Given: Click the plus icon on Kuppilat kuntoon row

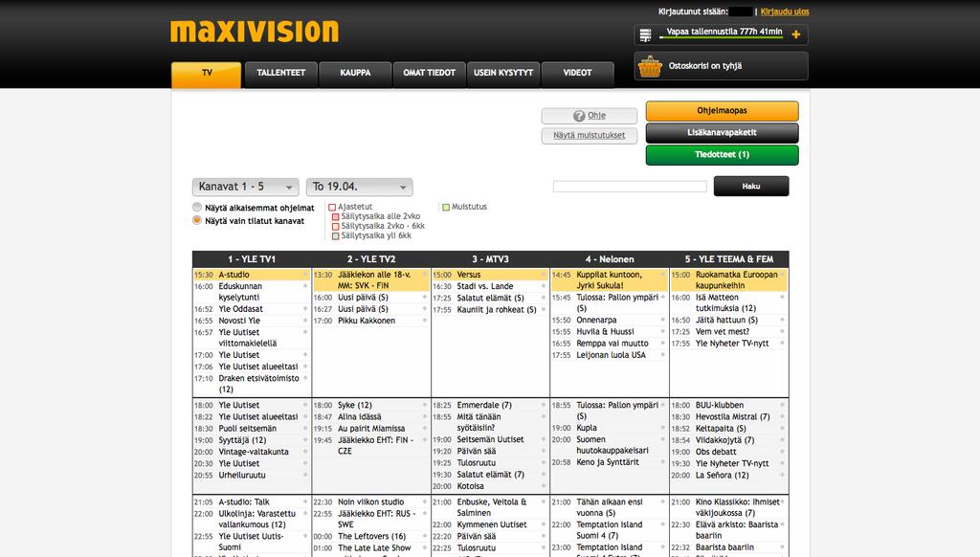Looking at the screenshot, I should pyautogui.click(x=663, y=275).
